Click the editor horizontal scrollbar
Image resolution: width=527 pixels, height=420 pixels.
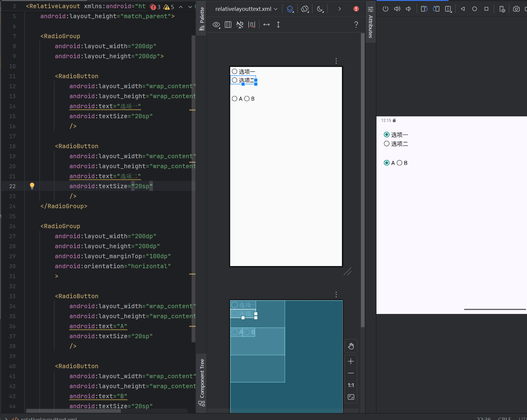[74, 411]
